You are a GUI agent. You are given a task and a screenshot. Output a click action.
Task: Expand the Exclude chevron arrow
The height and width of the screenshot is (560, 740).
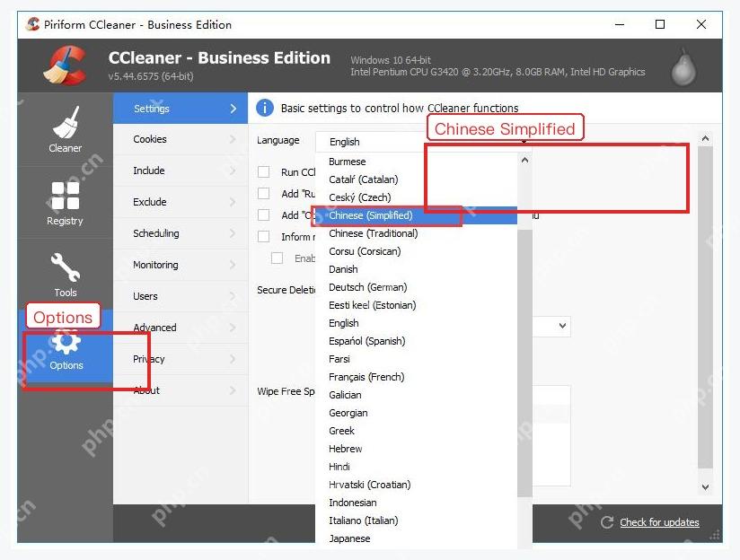coord(233,202)
